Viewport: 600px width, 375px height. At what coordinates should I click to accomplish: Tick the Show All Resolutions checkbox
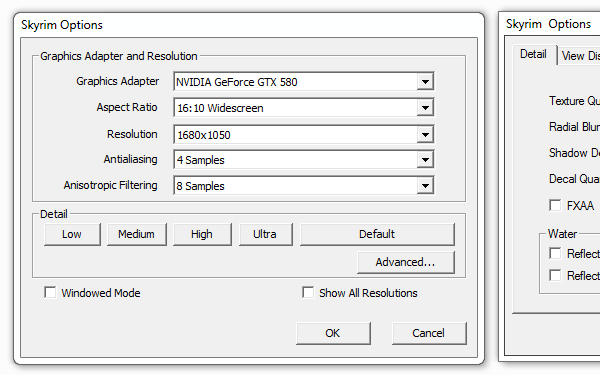308,293
